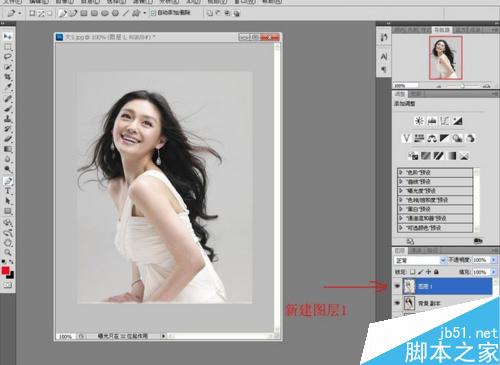Add a Curves adjustment
500x365 pixels.
[x=445, y=121]
